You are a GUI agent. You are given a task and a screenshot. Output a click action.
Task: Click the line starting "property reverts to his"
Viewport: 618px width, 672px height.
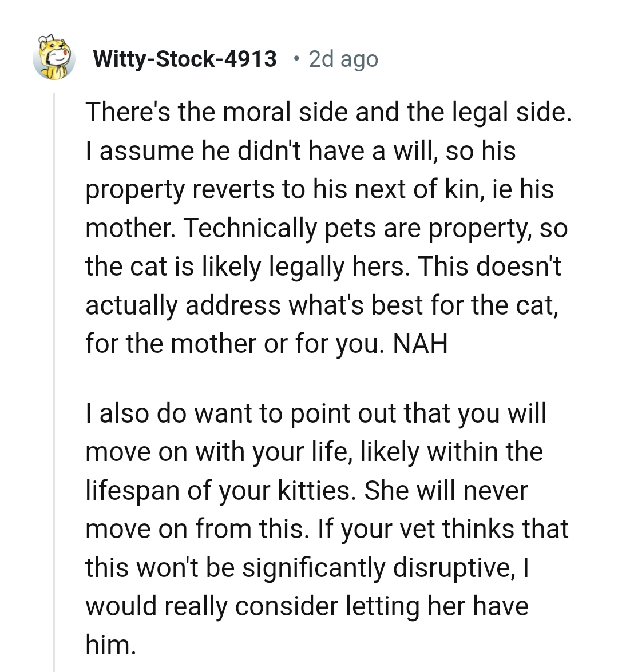(x=319, y=189)
